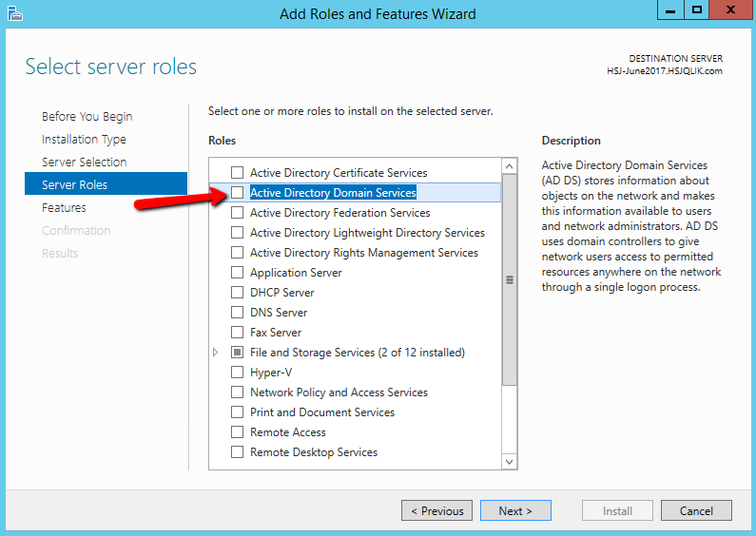Toggle File and Storage Services checkbox

click(x=237, y=353)
